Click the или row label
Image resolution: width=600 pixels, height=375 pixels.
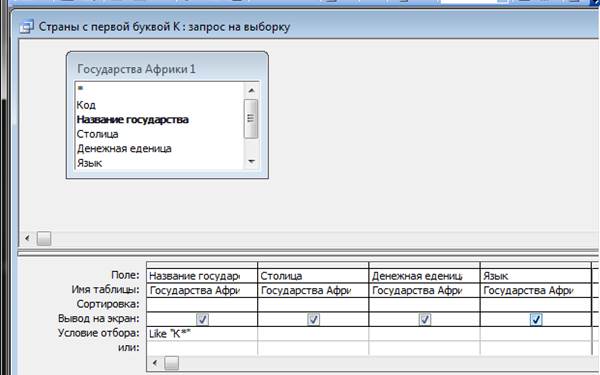point(129,347)
